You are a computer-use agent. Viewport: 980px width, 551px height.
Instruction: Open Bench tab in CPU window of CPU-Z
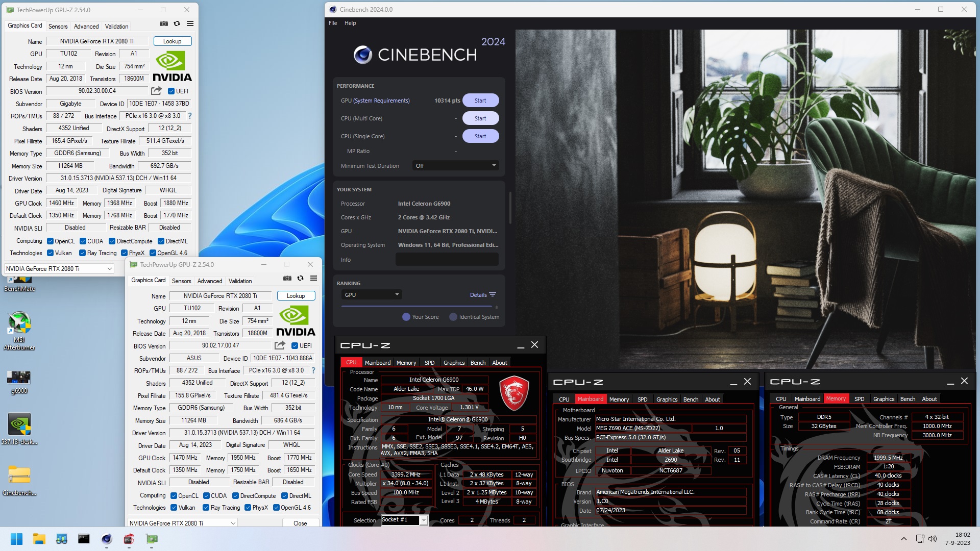point(478,363)
